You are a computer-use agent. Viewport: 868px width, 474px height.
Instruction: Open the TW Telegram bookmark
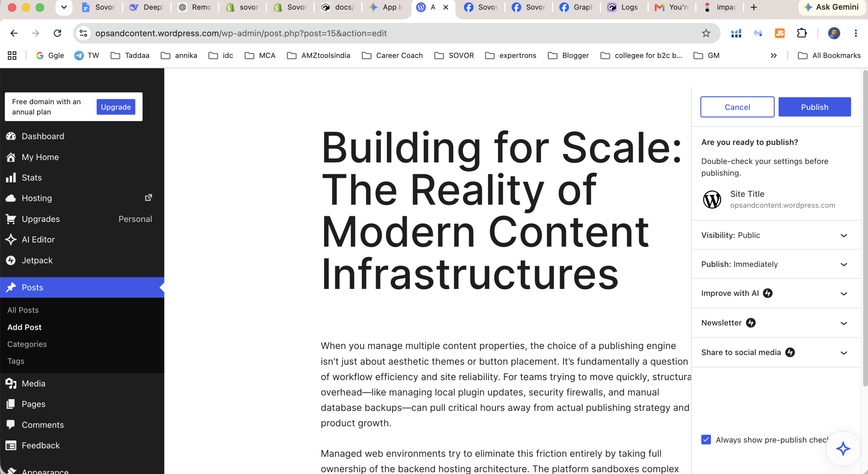coord(87,56)
